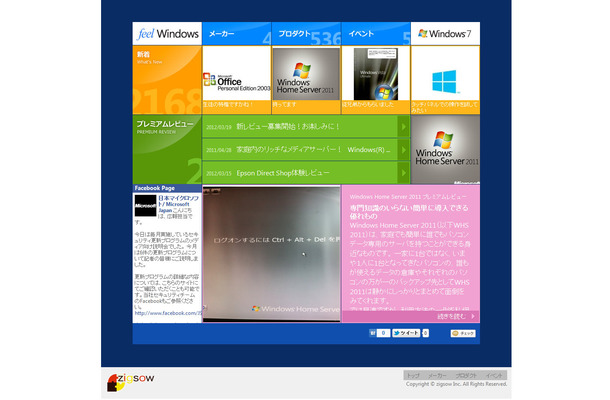
Task: Click the 持ってます caption
Action: click(284, 105)
